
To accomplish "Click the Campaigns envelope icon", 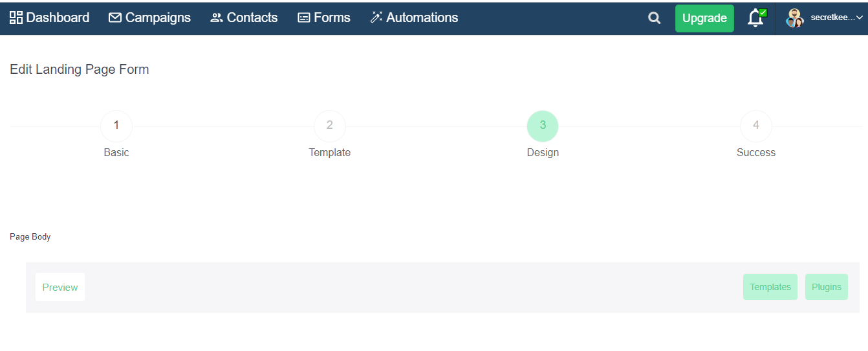I will click(115, 17).
